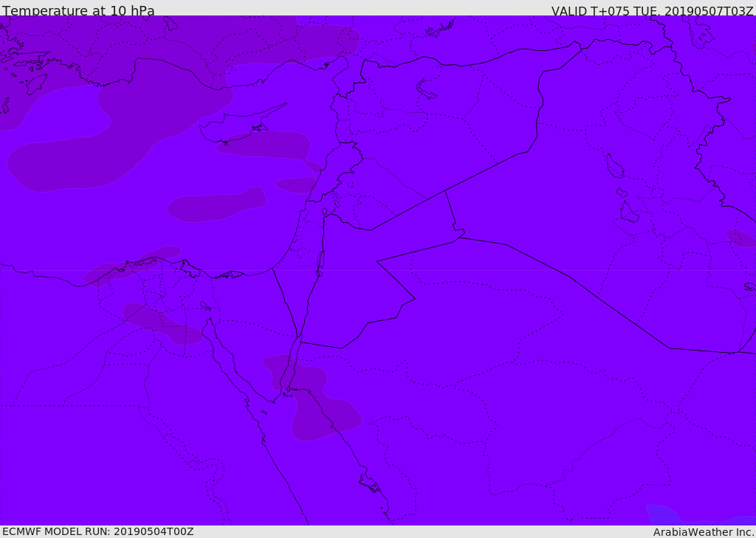756x538 pixels.
Task: Click 'ECMWF MODEL RUN: 20190504T00Z' text
Action: [x=98, y=531]
